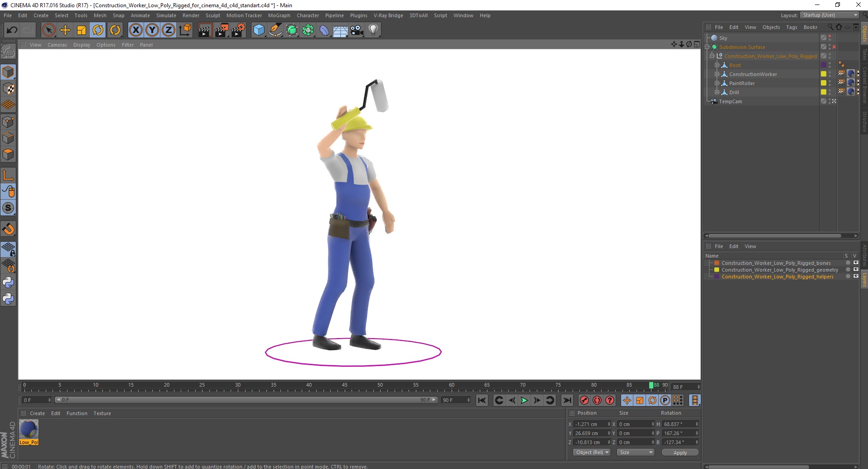Toggle solo for geometry layer

(848, 270)
